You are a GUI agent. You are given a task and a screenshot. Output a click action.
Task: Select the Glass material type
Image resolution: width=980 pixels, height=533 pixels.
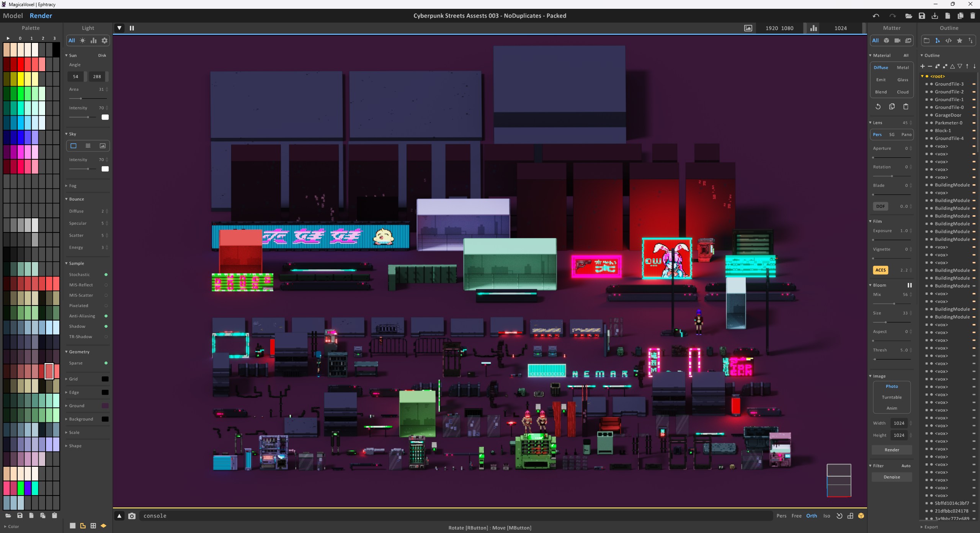[903, 80]
